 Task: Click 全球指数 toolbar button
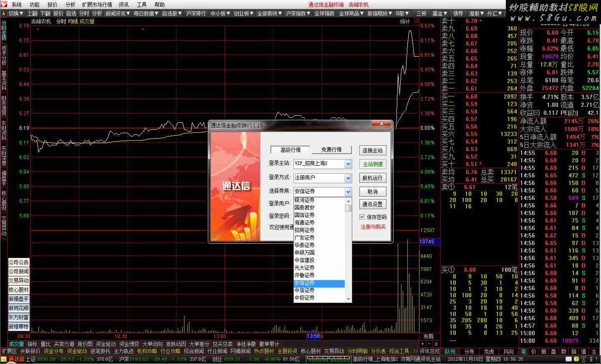coord(324,13)
